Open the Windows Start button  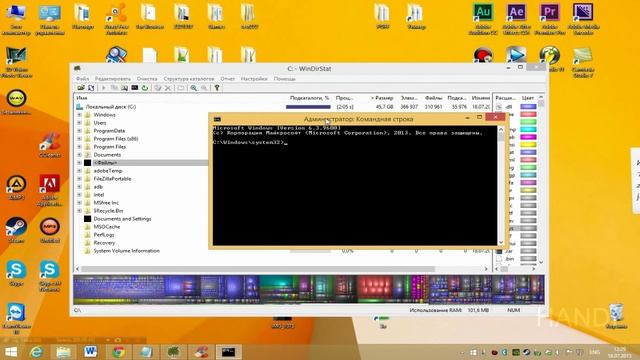coord(11,352)
